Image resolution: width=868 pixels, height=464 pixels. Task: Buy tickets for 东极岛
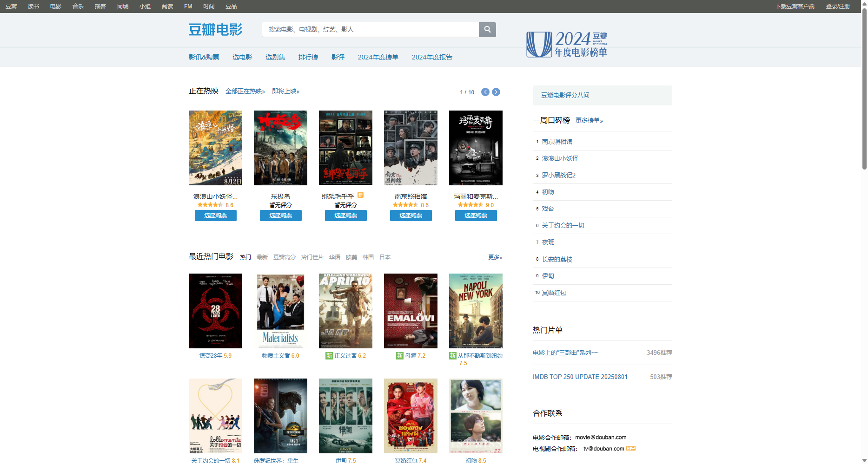coord(280,216)
